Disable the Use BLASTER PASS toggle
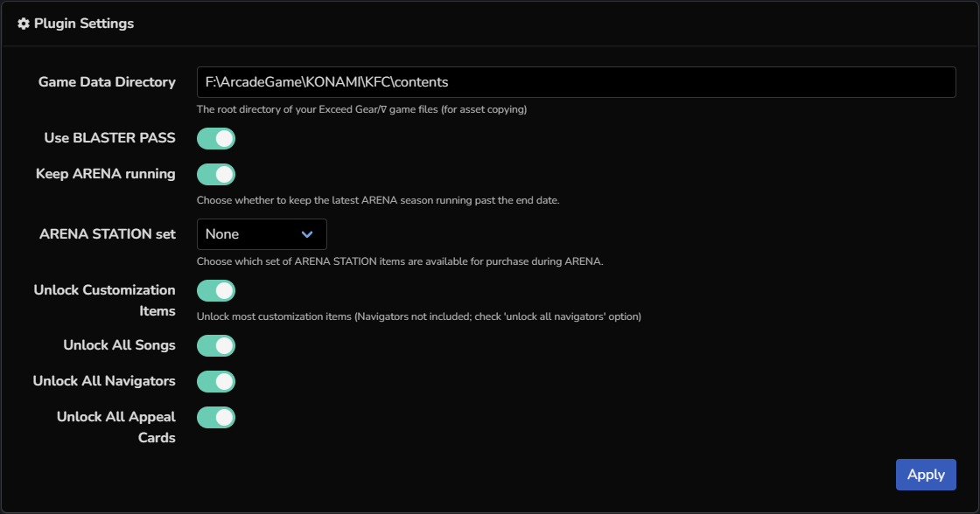Image resolution: width=980 pixels, height=514 pixels. pos(216,138)
